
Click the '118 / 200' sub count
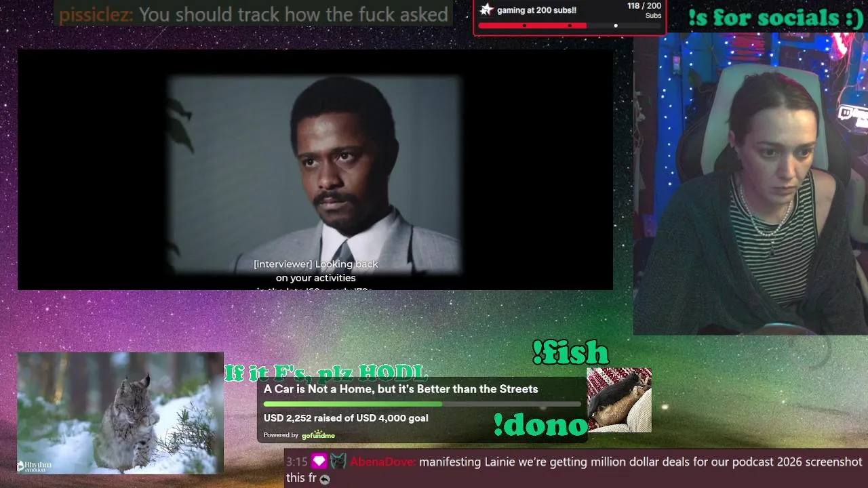coord(644,6)
